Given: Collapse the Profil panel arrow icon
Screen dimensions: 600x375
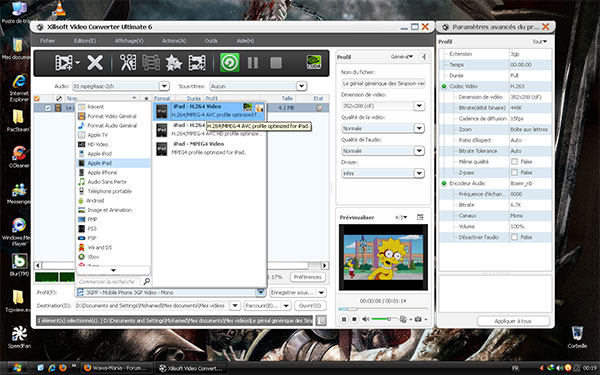Looking at the screenshot, I should (424, 57).
